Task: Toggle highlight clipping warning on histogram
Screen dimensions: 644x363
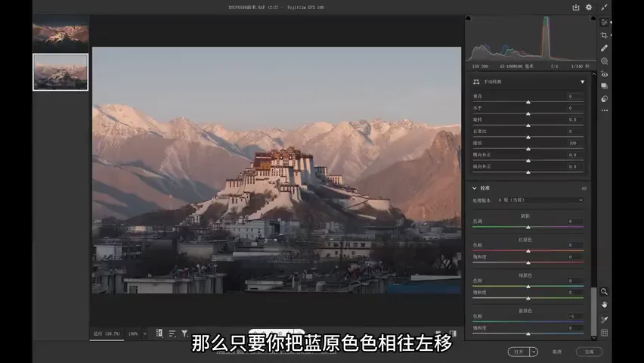Action: click(593, 18)
